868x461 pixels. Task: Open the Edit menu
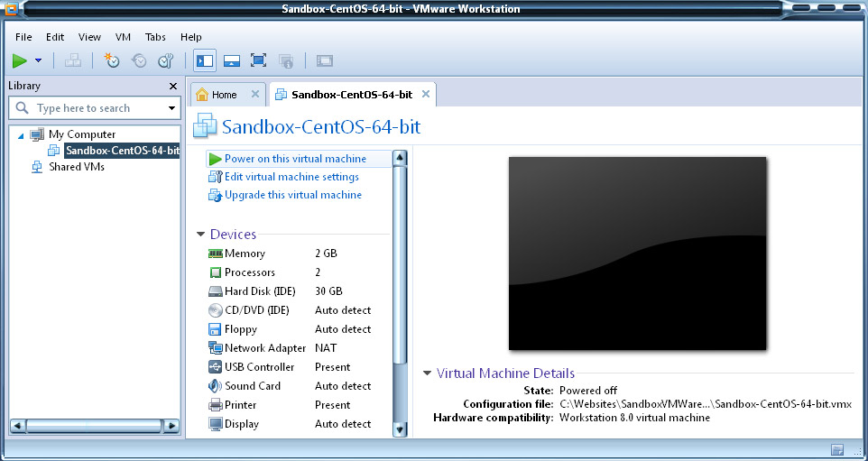pyautogui.click(x=55, y=37)
